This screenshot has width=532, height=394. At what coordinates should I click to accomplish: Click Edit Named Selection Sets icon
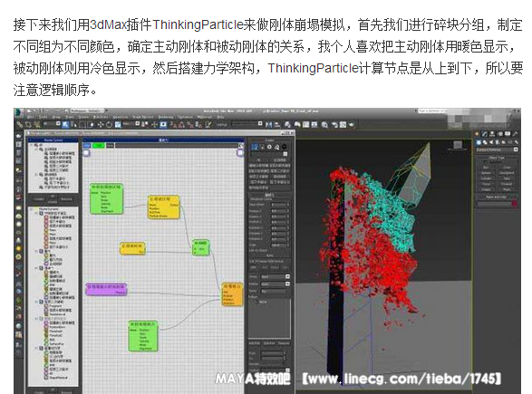[208, 124]
